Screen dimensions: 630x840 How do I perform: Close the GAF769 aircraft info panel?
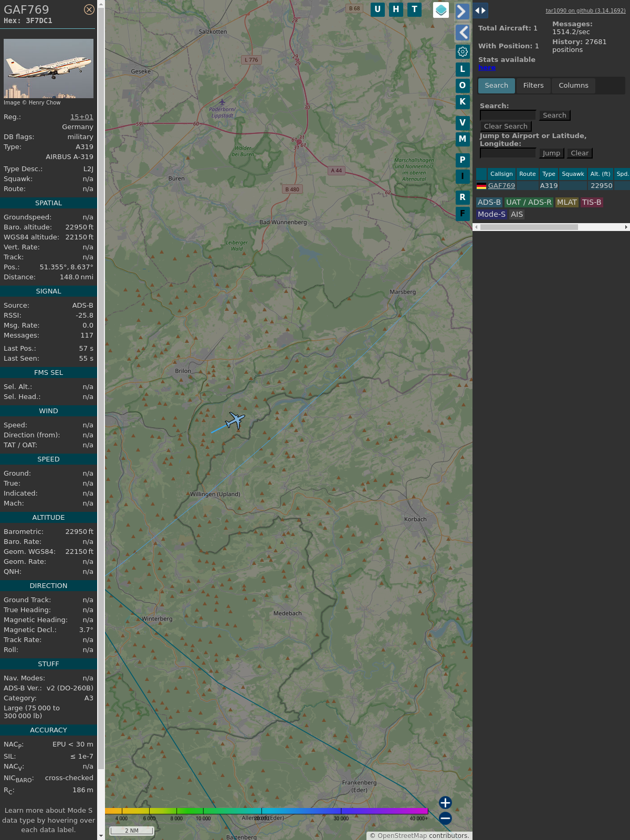point(89,9)
